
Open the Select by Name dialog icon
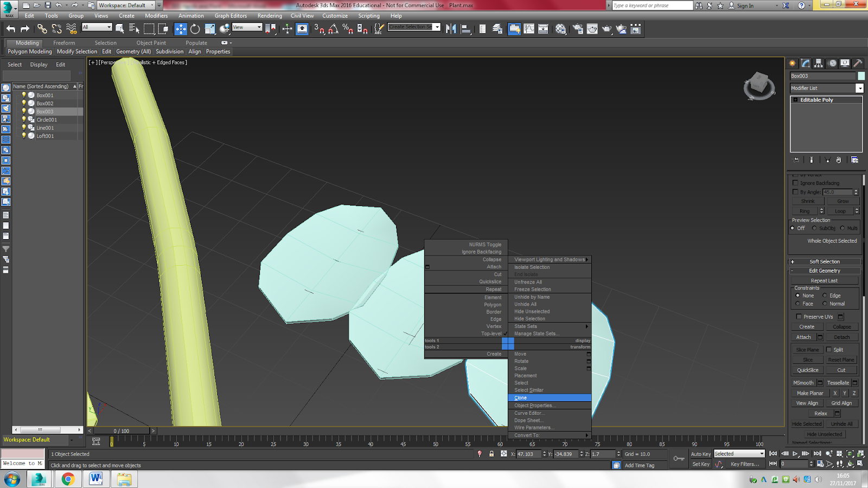click(x=134, y=29)
